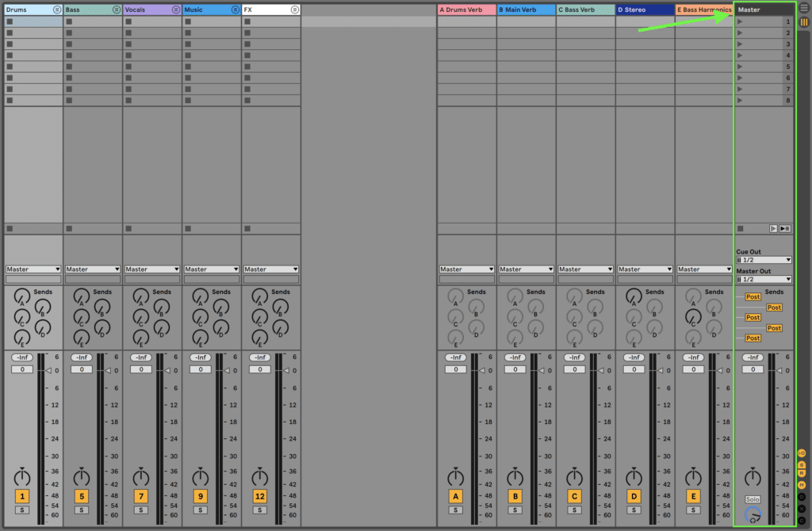Click the headphone cue volume knob in Master
Image resolution: width=812 pixels, height=531 pixels.
(753, 514)
